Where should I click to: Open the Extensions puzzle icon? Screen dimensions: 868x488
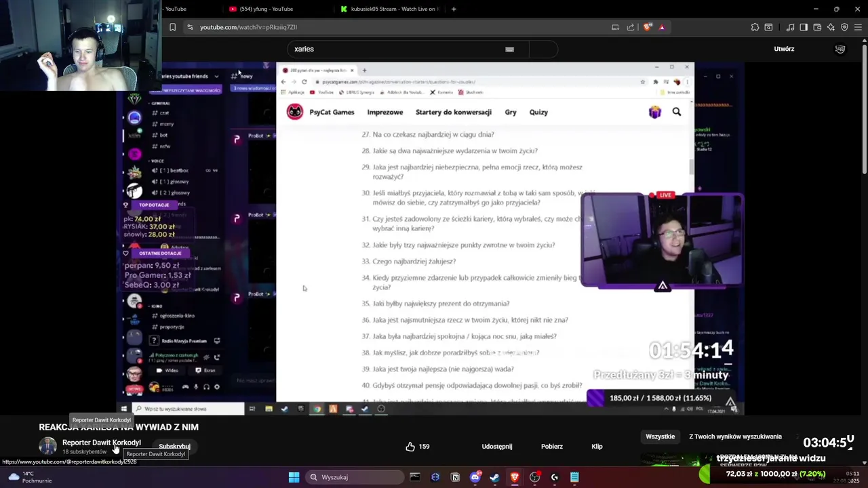[x=755, y=27]
